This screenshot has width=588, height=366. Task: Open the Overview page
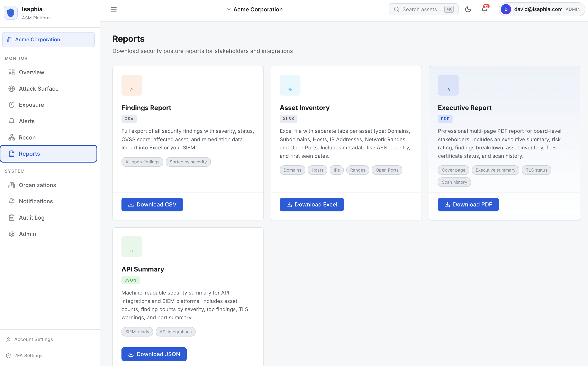tap(48, 72)
